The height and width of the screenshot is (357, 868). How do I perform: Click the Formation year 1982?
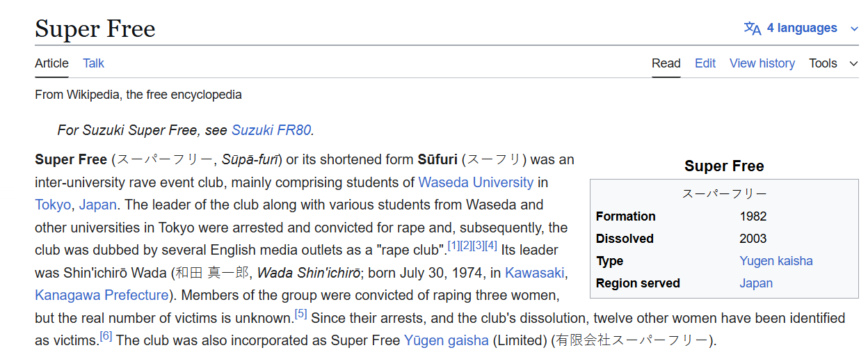coord(753,216)
